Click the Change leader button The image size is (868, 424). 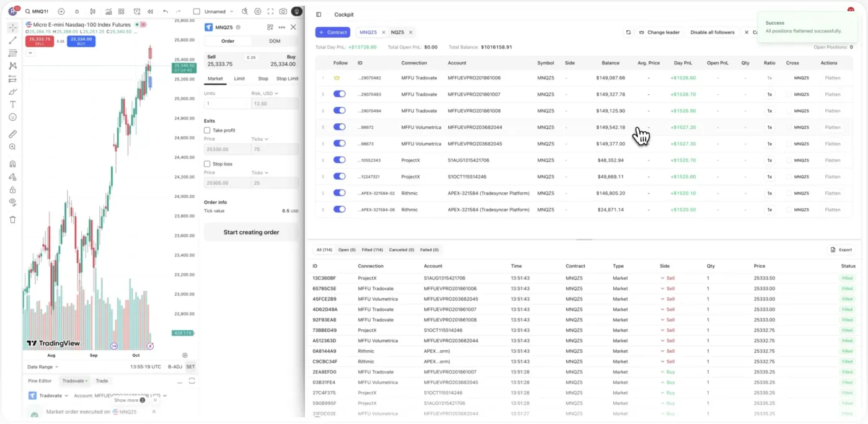659,32
